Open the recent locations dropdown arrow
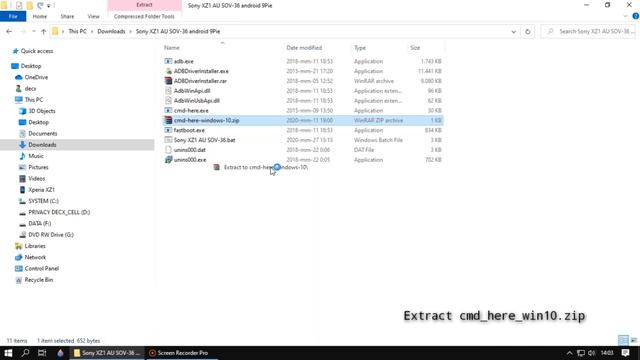640x360 pixels. coord(33,31)
